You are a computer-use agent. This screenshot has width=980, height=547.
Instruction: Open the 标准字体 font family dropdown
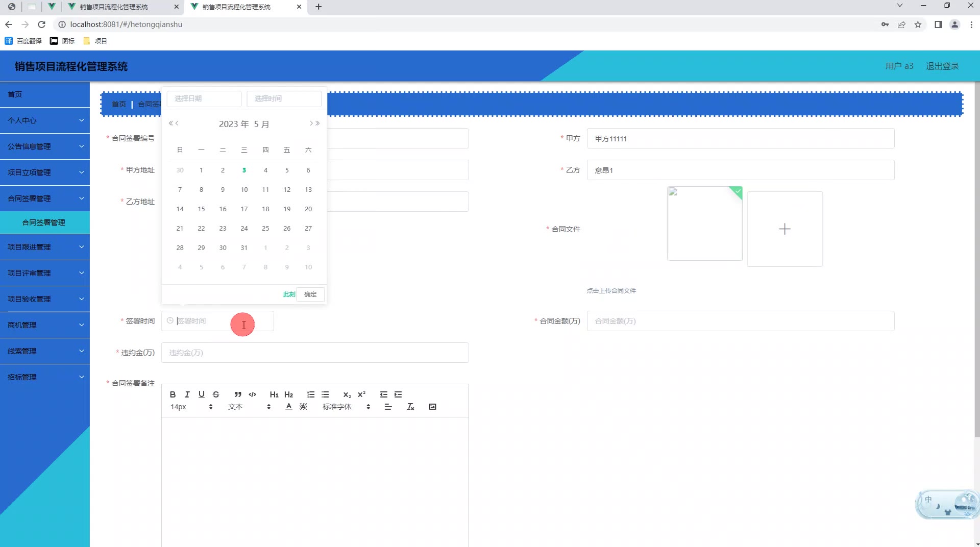tap(346, 407)
